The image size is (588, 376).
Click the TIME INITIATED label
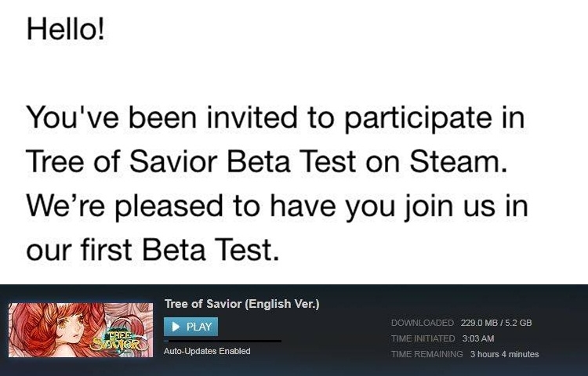coord(423,338)
